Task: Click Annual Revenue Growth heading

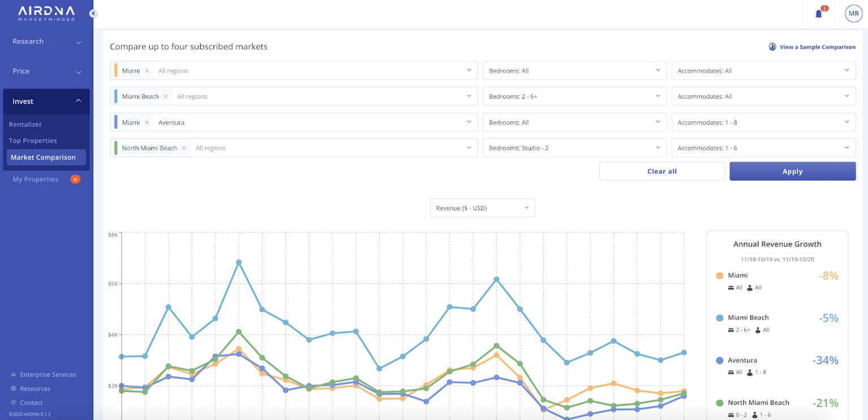Action: (777, 244)
